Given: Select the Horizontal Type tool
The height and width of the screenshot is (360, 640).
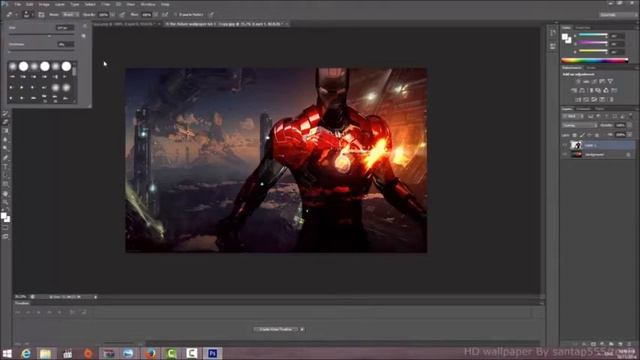Looking at the screenshot, I should [x=5, y=166].
